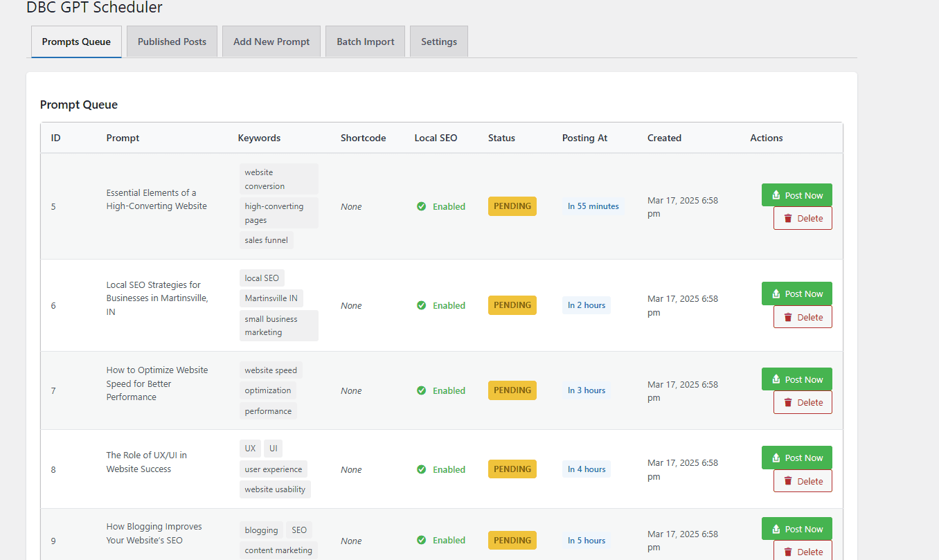Go to the Settings tab

tap(439, 42)
